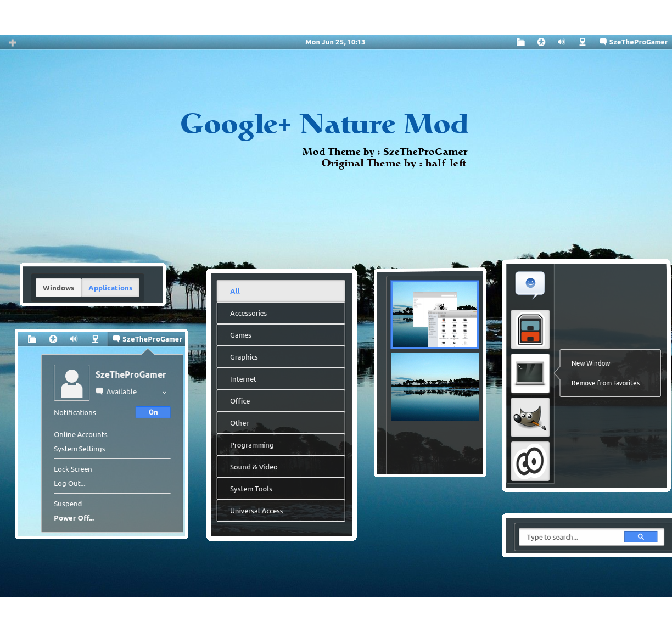This screenshot has width=672, height=632.
Task: Launch the file cabinet app in dash
Action: point(530,329)
